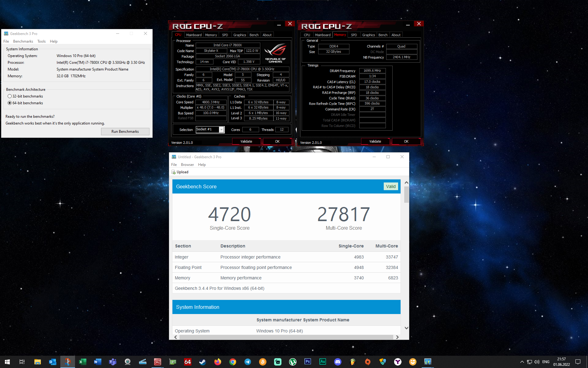This screenshot has height=368, width=588.
Task: Click the Upload icon in Geekbench results
Action: point(173,172)
